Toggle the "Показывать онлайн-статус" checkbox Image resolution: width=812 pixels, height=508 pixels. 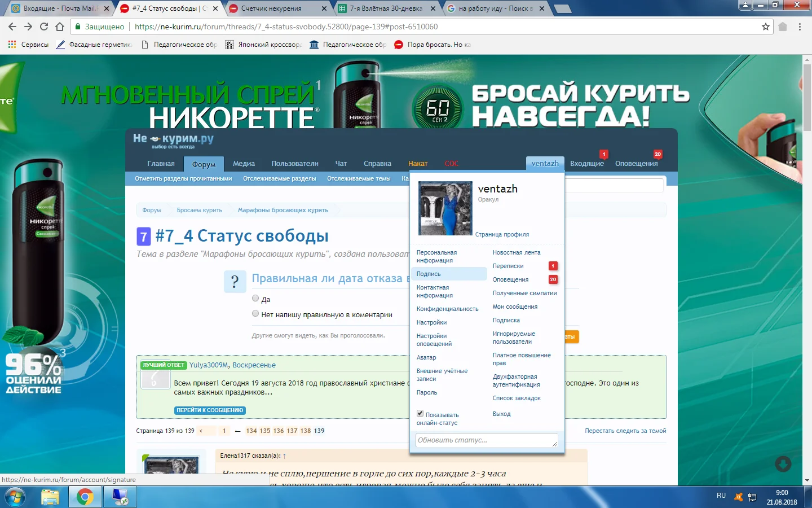click(x=420, y=414)
